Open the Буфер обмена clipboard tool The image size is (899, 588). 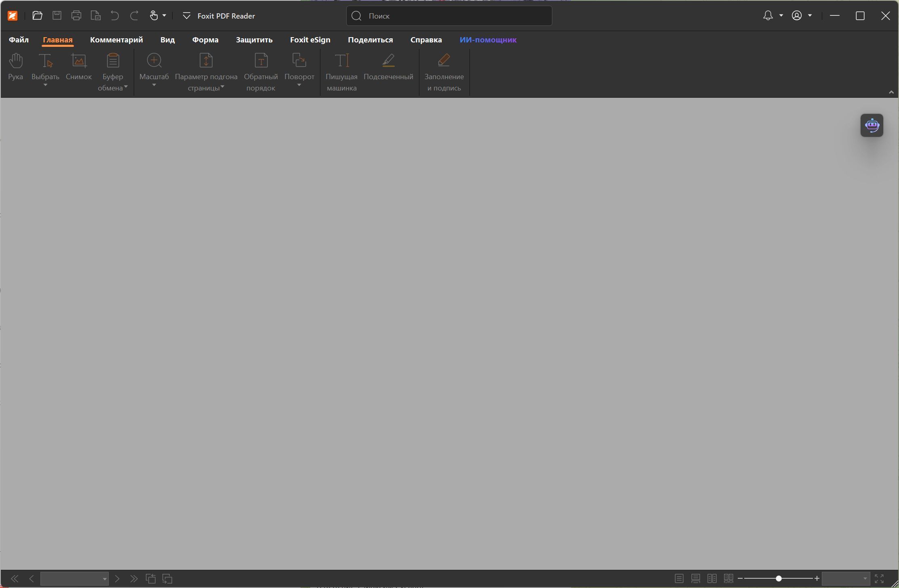coord(113,72)
